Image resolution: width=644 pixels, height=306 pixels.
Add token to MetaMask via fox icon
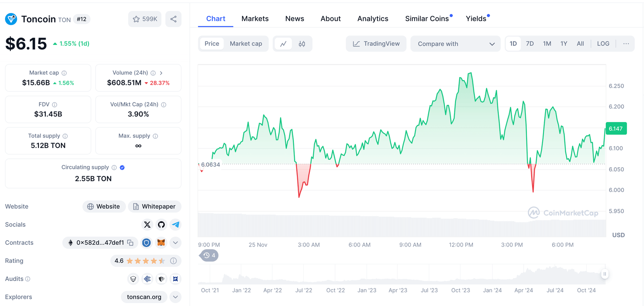click(x=161, y=243)
